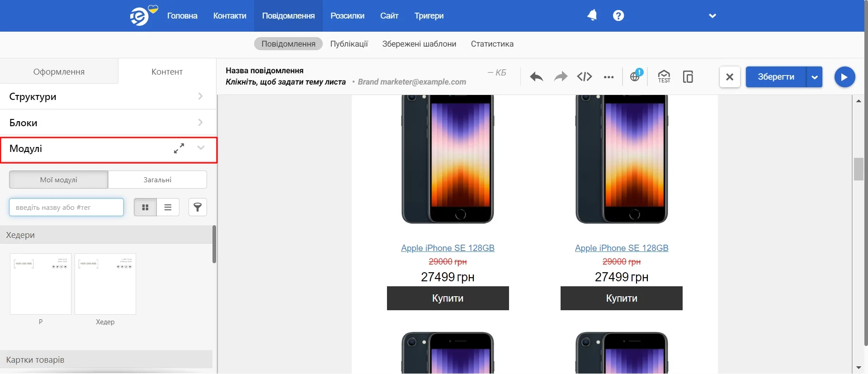Send a test email
This screenshot has width=868, height=374.
click(x=664, y=76)
